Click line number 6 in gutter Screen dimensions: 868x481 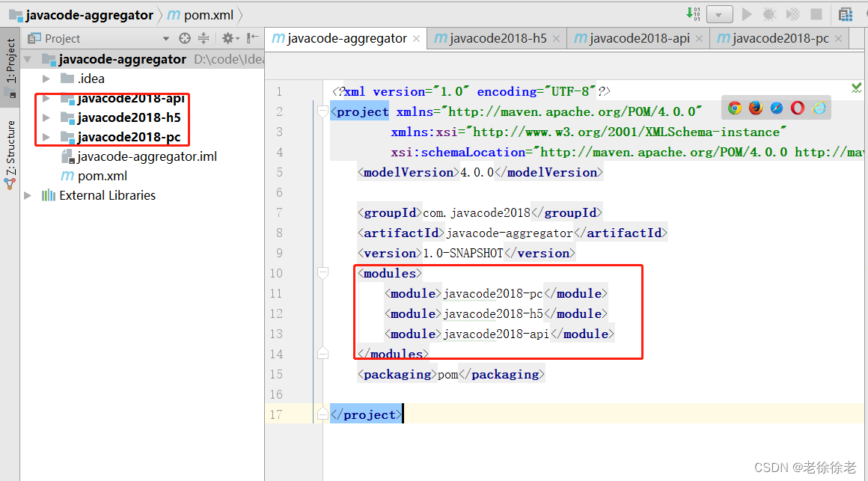(279, 192)
